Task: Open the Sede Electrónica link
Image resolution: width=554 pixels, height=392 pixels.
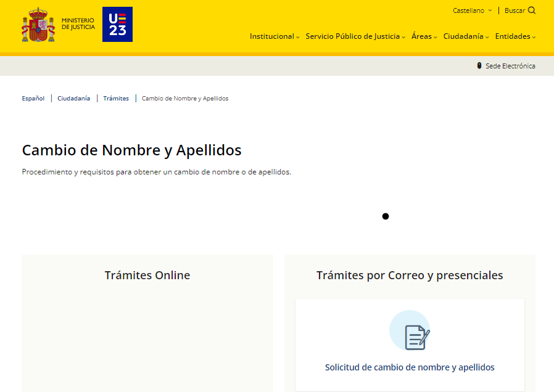Action: pyautogui.click(x=510, y=66)
